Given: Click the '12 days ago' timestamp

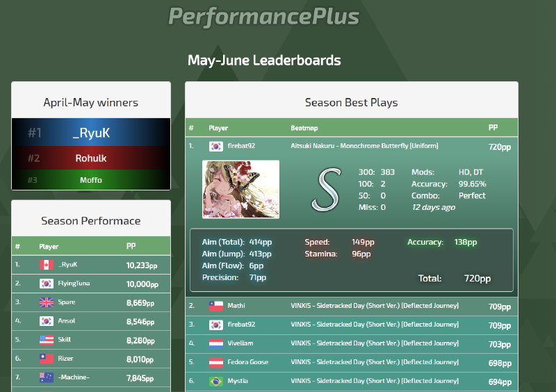Looking at the screenshot, I should point(433,207).
